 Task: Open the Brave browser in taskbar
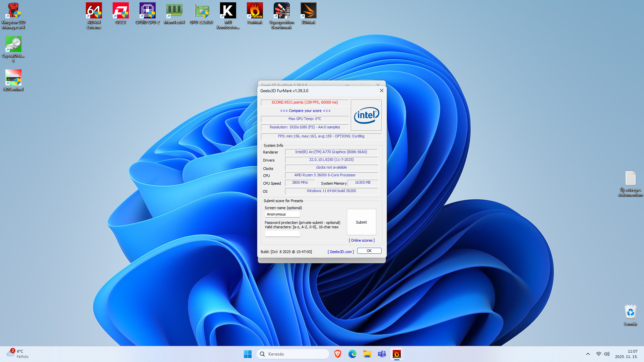[338, 354]
